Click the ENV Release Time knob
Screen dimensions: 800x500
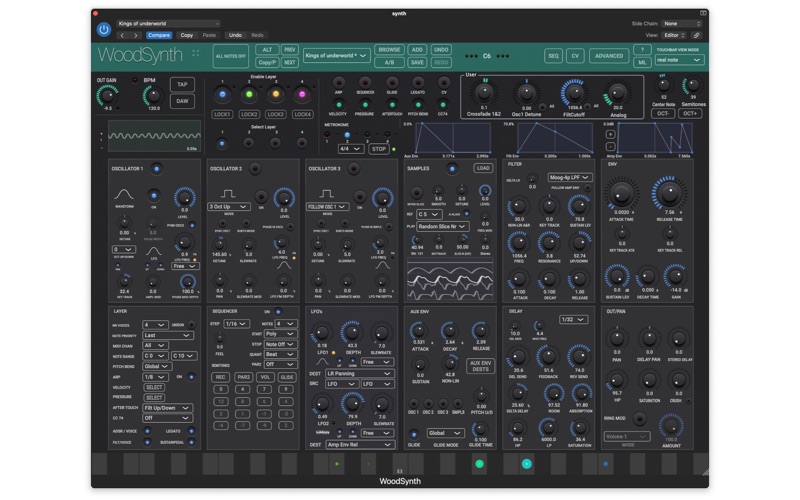click(x=669, y=193)
